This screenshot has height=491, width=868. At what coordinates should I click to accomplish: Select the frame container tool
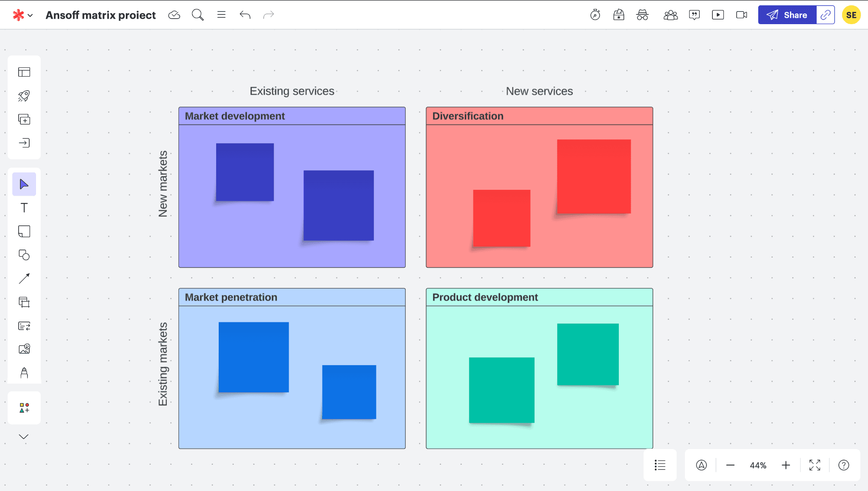click(x=24, y=302)
